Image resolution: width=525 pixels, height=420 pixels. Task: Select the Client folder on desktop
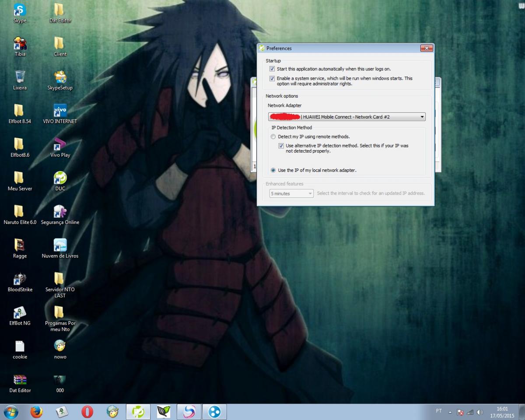[60, 47]
